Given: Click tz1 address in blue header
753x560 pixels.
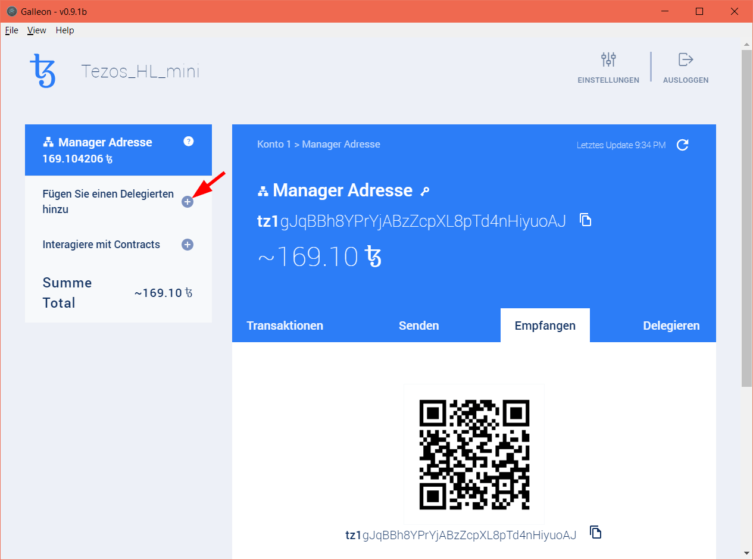Looking at the screenshot, I should [x=411, y=221].
